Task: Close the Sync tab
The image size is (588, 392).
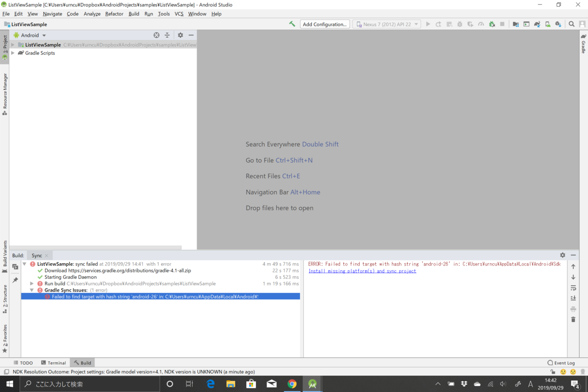Action: (47, 256)
